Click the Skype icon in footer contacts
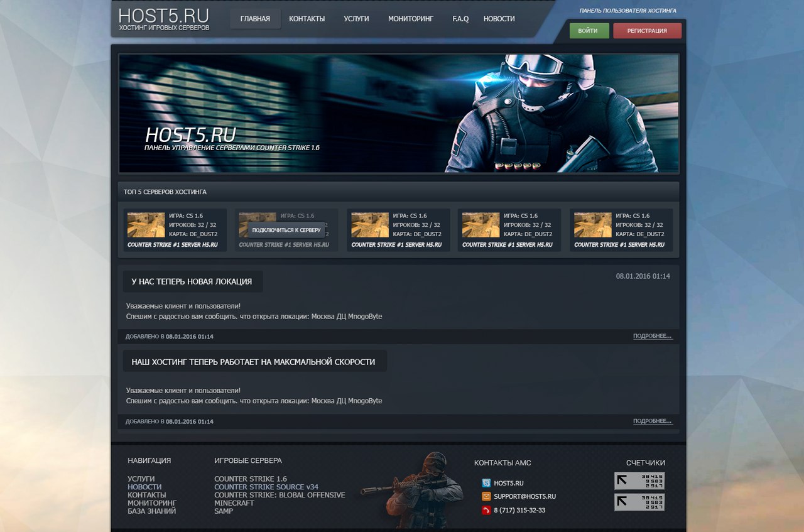The image size is (804, 532). (x=486, y=483)
